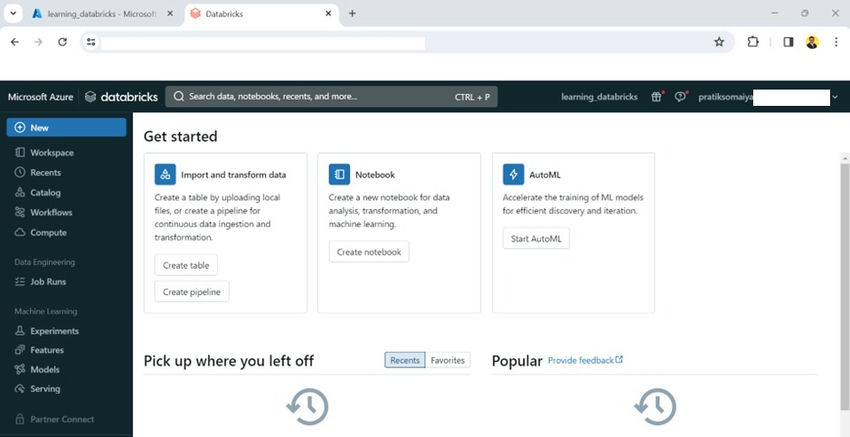Image resolution: width=850 pixels, height=437 pixels.
Task: Bookmark page with the star icon
Action: pyautogui.click(x=718, y=42)
